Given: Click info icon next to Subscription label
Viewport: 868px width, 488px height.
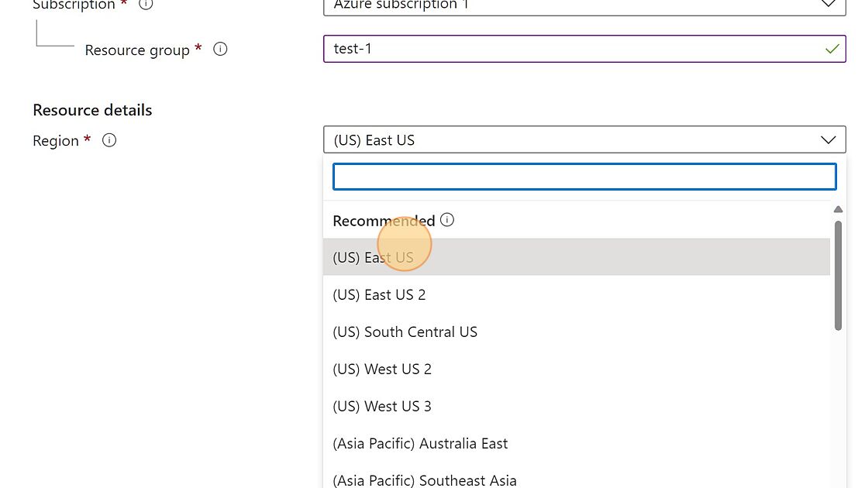Looking at the screenshot, I should click(x=146, y=5).
